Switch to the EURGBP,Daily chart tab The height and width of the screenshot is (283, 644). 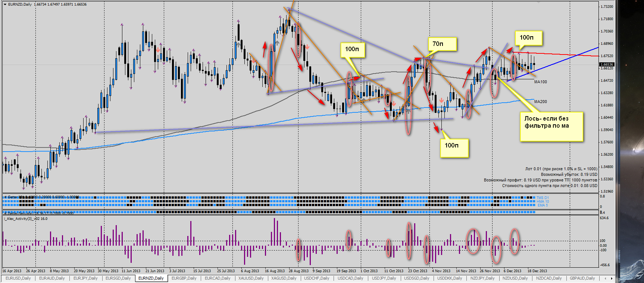(x=184, y=278)
